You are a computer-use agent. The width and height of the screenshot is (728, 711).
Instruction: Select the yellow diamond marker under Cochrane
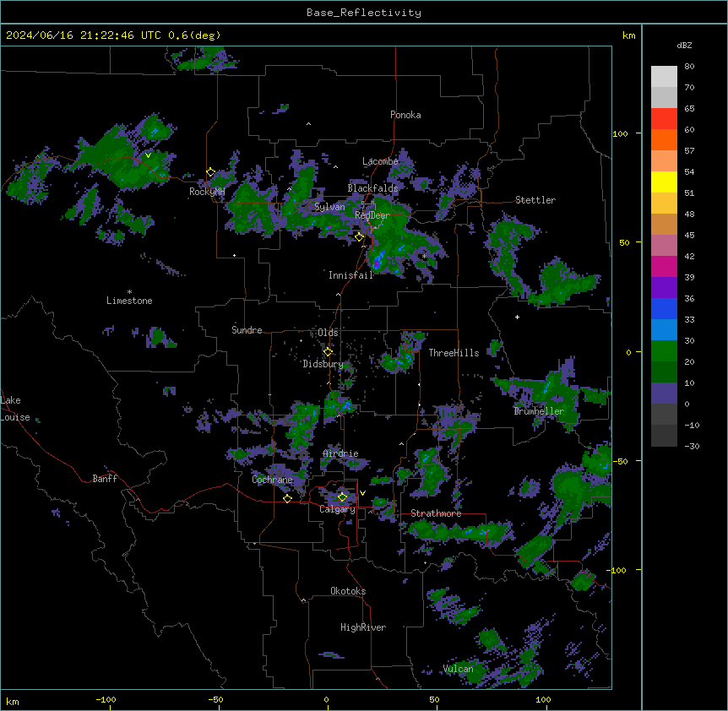pos(287,499)
